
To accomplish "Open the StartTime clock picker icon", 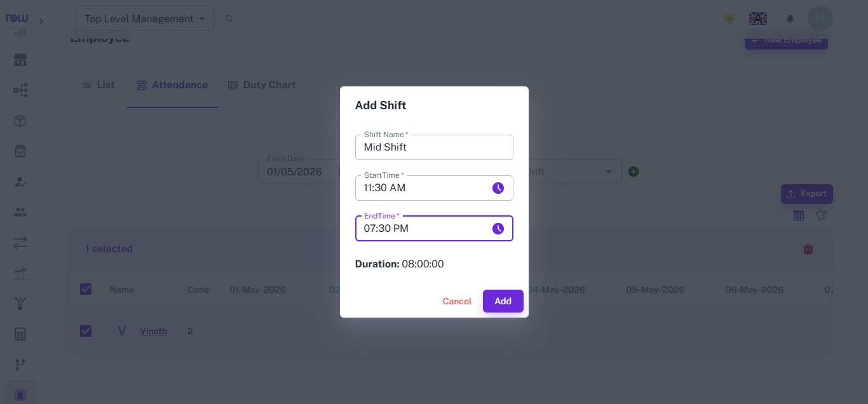I will tap(498, 188).
